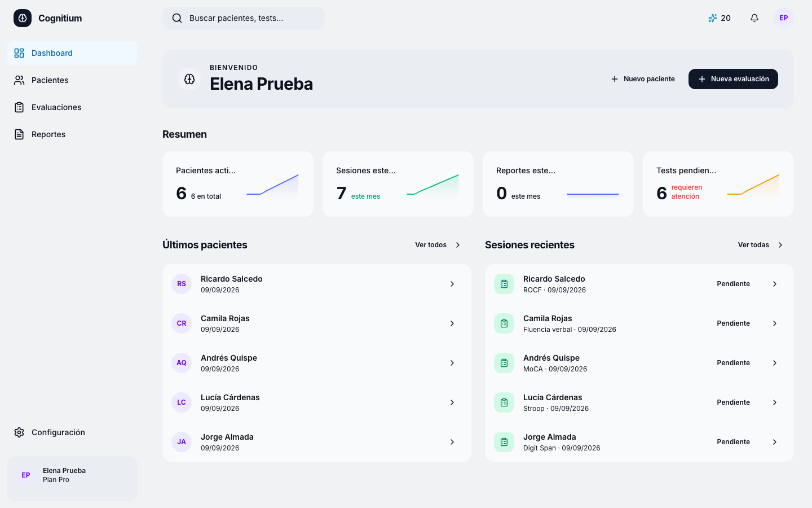812x508 pixels.
Task: Open the Pacientes activos summary card
Action: (x=238, y=184)
